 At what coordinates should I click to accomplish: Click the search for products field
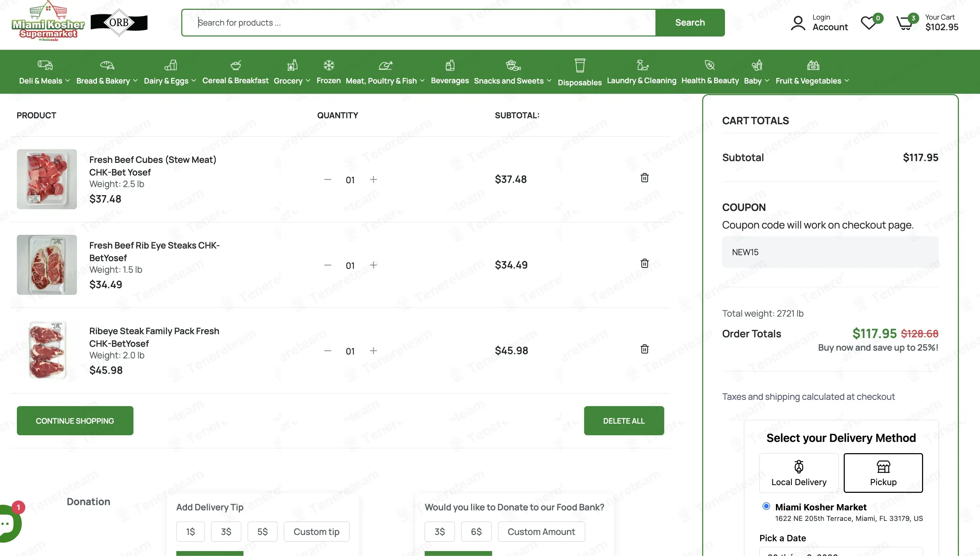[419, 22]
